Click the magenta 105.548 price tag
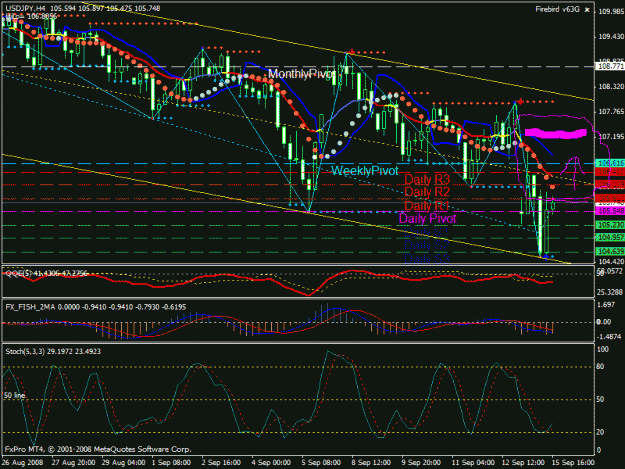Viewport: 625px width, 469px height. click(610, 211)
